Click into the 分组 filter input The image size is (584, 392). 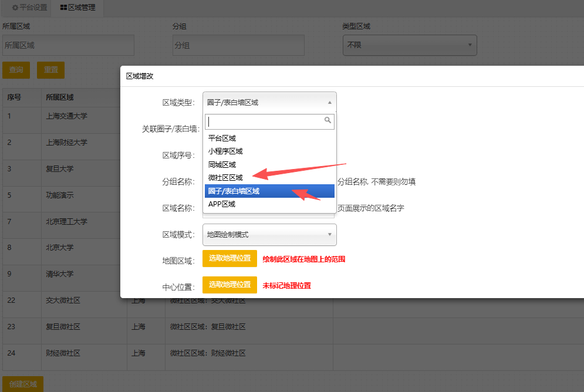pyautogui.click(x=238, y=45)
